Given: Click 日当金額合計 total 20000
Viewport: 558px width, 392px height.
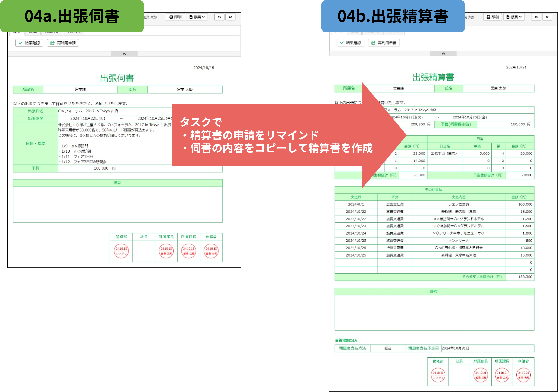Looking at the screenshot, I should [x=520, y=175].
